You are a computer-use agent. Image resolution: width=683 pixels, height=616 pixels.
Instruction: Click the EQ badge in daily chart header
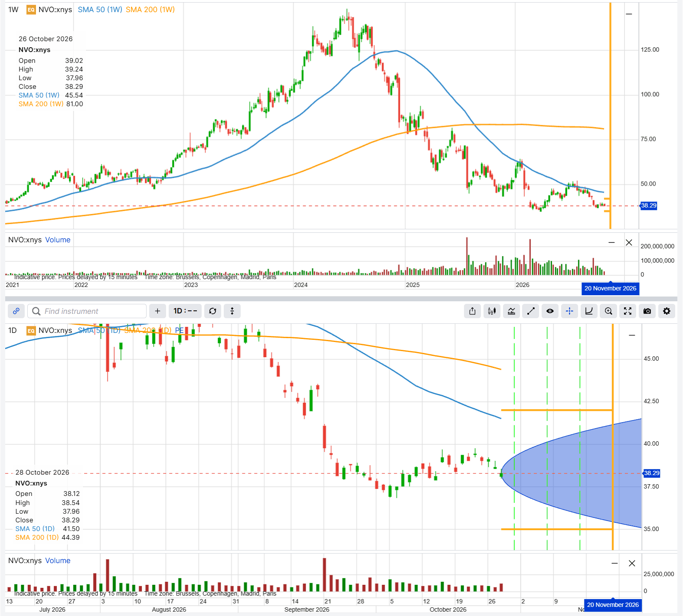[x=31, y=331]
